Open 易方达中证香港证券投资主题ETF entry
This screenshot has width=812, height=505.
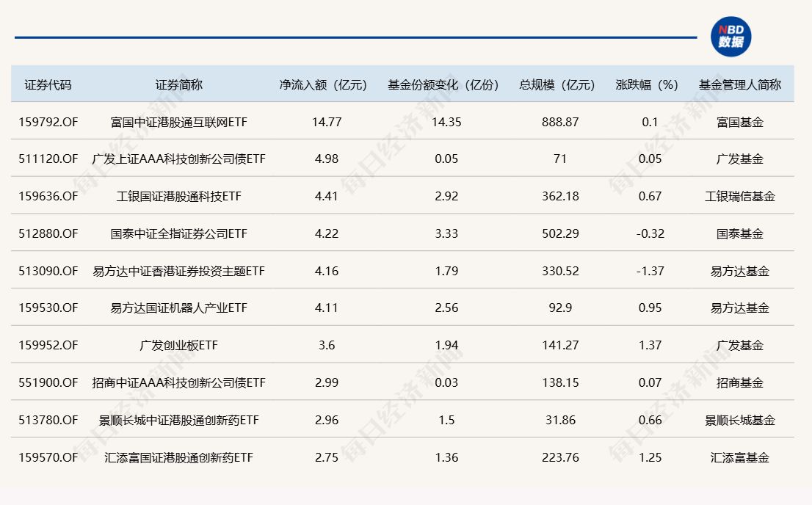178,271
